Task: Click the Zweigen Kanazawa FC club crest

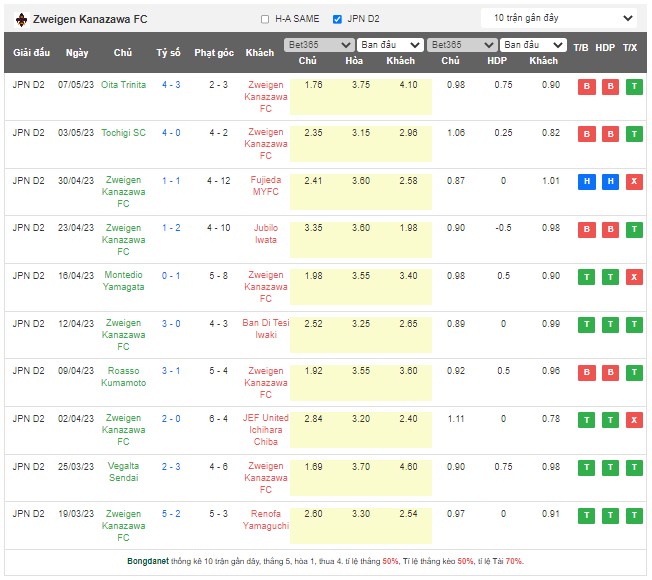Action: (20, 19)
